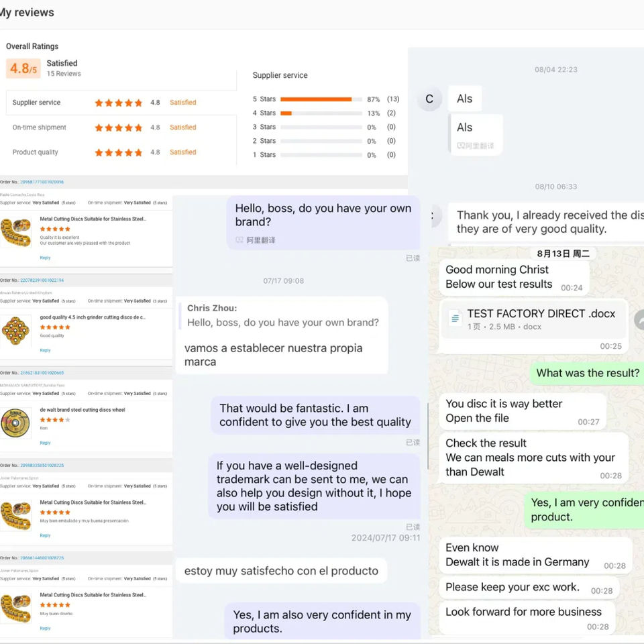Open the first order number link
This screenshot has height=644, width=644.
(x=42, y=182)
